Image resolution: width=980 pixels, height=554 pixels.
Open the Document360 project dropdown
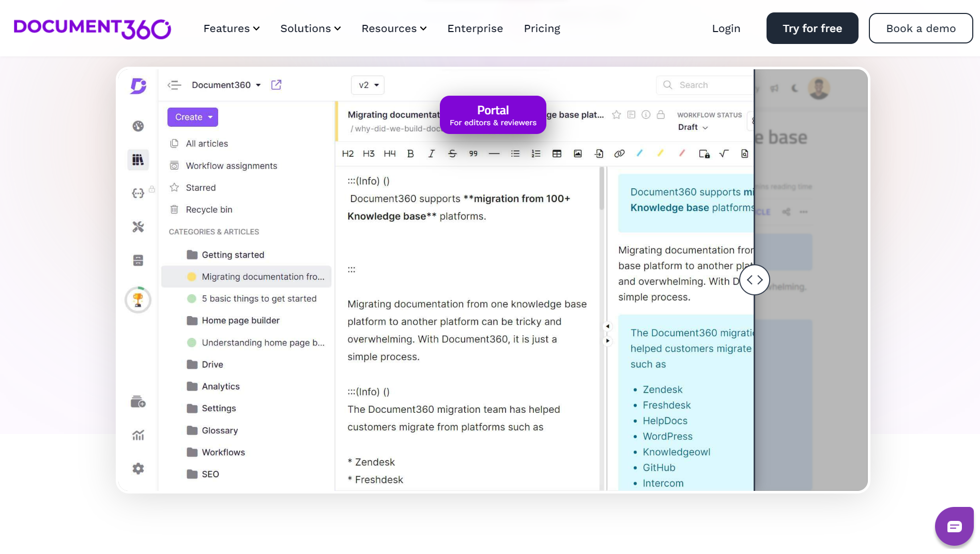pos(226,85)
